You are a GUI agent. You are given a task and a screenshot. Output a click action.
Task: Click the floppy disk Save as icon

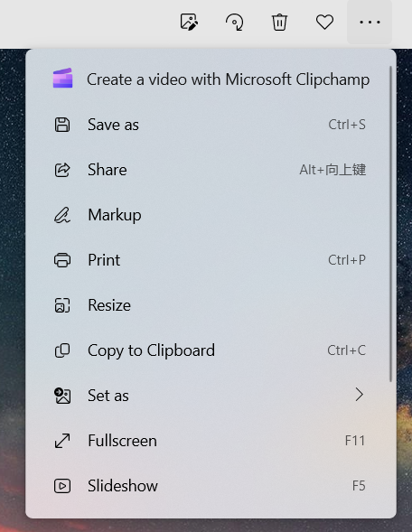(x=62, y=125)
